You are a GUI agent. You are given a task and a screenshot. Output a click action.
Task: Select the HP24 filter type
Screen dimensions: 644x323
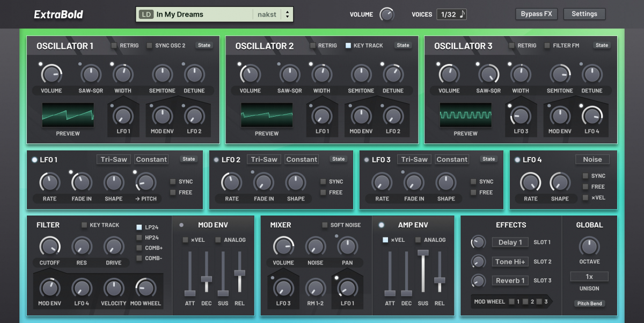[140, 238]
